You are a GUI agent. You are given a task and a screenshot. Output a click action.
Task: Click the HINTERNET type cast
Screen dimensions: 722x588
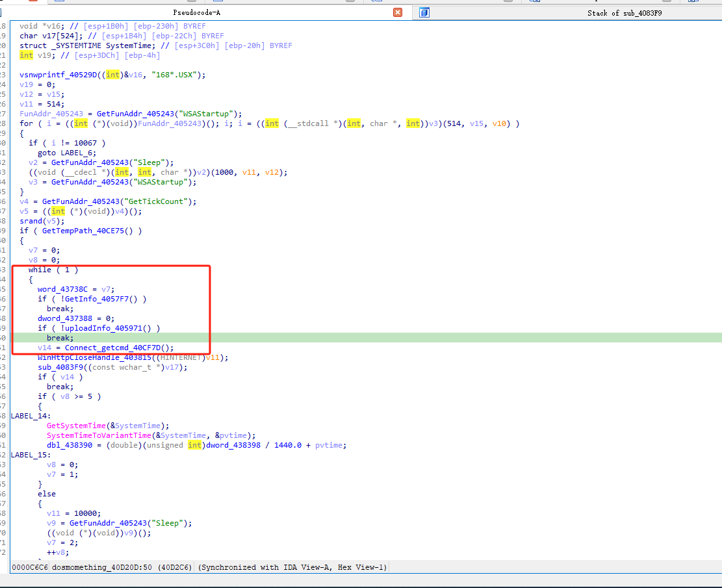181,357
